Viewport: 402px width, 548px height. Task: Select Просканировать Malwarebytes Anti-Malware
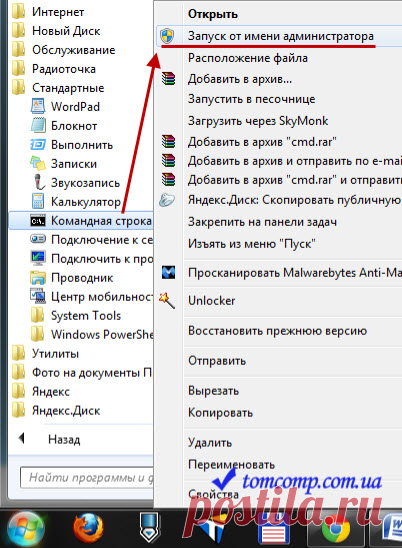tap(295, 272)
